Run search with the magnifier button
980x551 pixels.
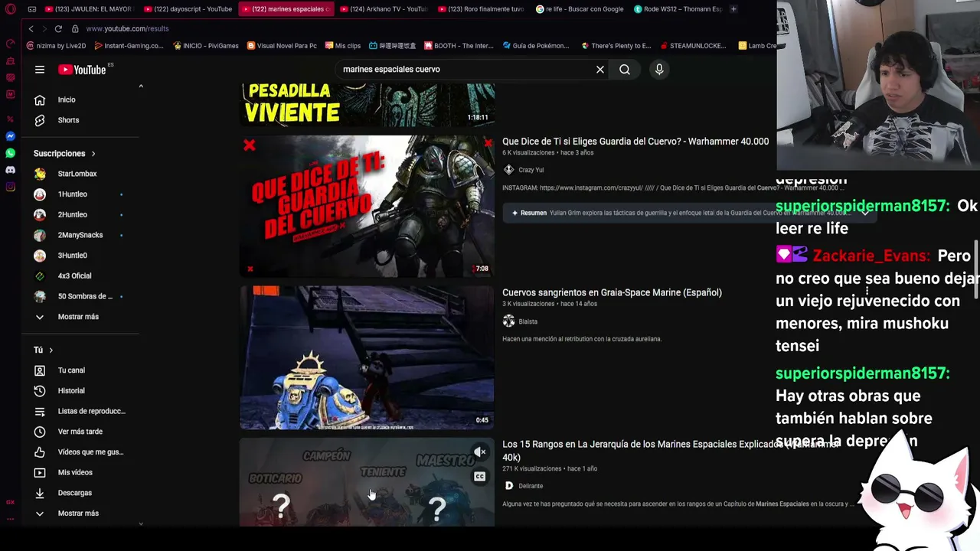point(625,70)
